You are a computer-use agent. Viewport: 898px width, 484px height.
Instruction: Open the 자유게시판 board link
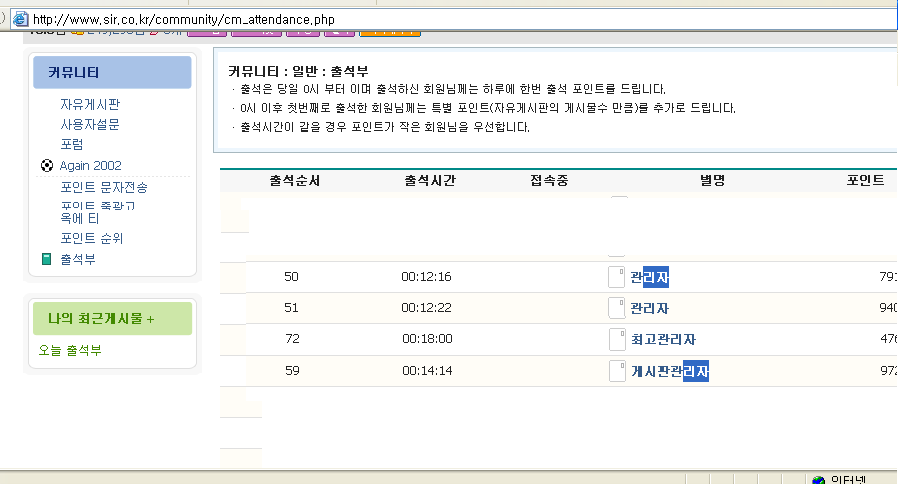pyautogui.click(x=90, y=104)
